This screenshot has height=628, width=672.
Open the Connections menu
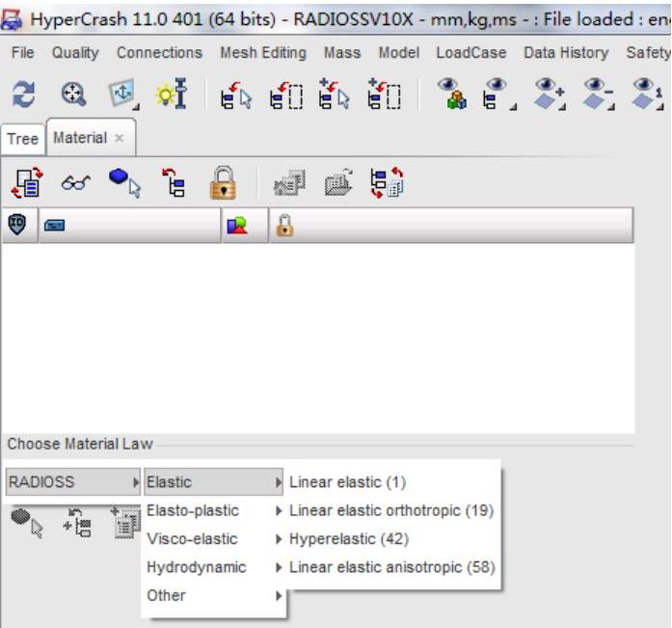pyautogui.click(x=159, y=53)
